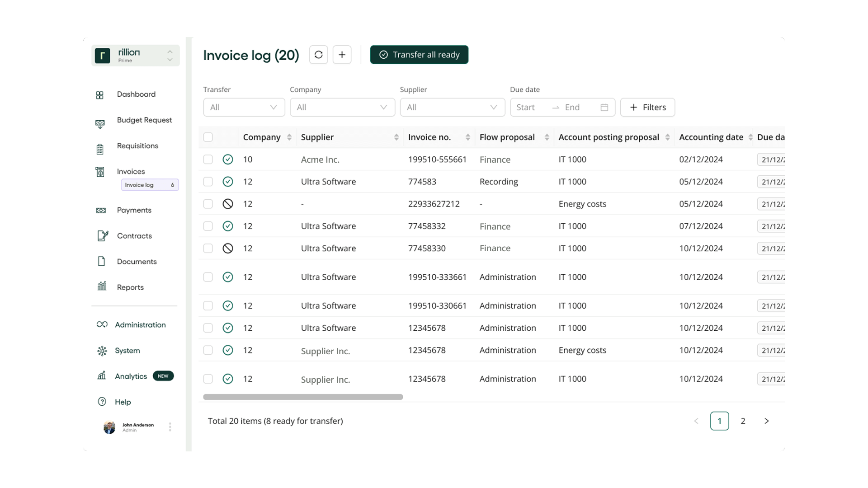Select the checkbox for Acme Inc. invoice
The width and height of the screenshot is (868, 488).
[x=208, y=159]
